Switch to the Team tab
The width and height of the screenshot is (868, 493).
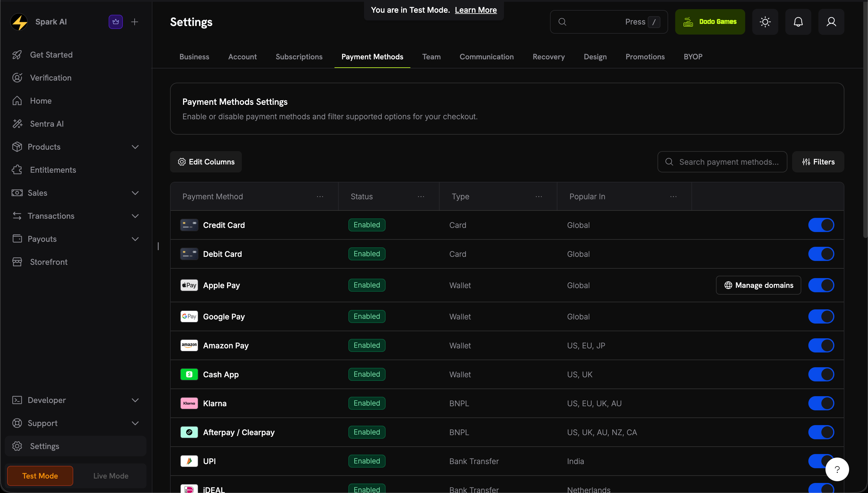(431, 57)
